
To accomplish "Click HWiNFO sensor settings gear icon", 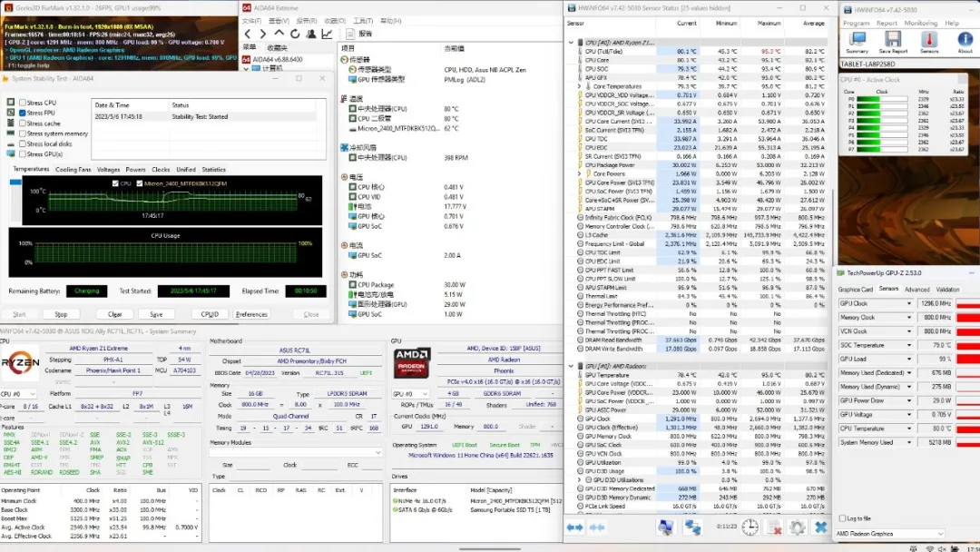I will coord(797,527).
